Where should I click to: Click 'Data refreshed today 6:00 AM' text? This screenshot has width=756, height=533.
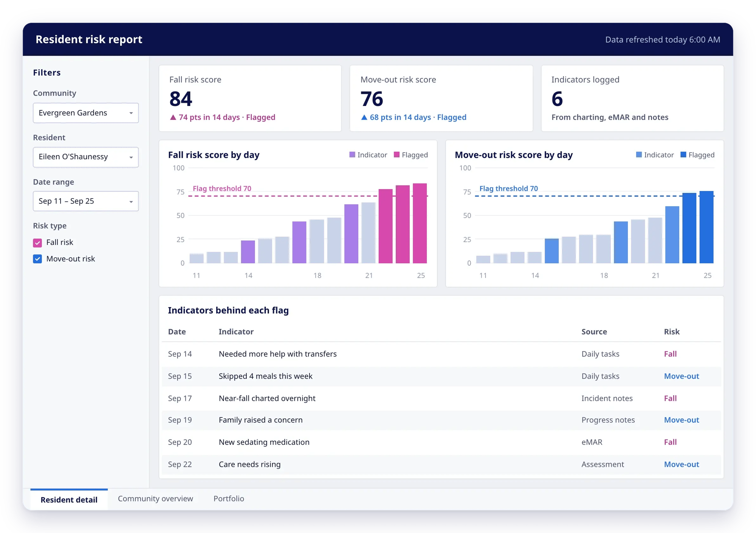(x=662, y=39)
